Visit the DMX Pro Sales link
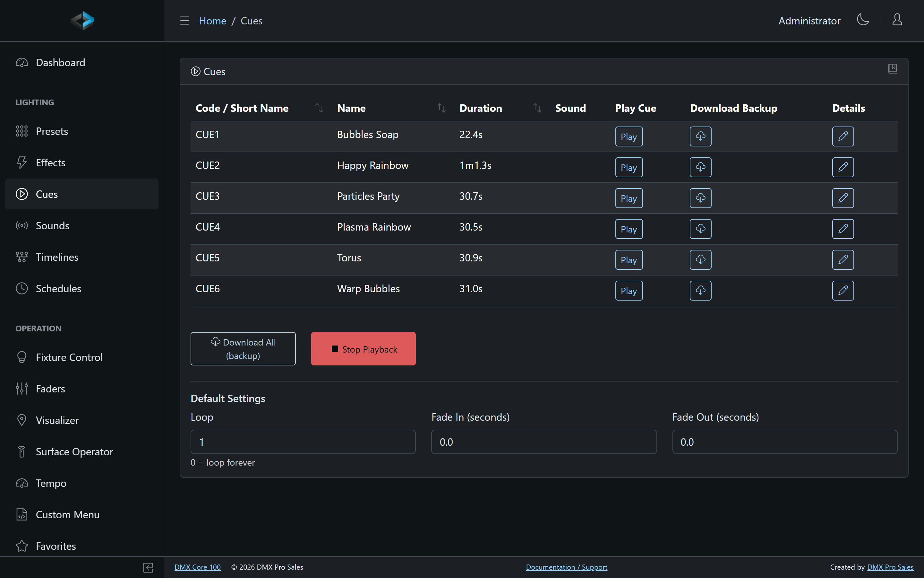The height and width of the screenshot is (578, 924). point(890,567)
